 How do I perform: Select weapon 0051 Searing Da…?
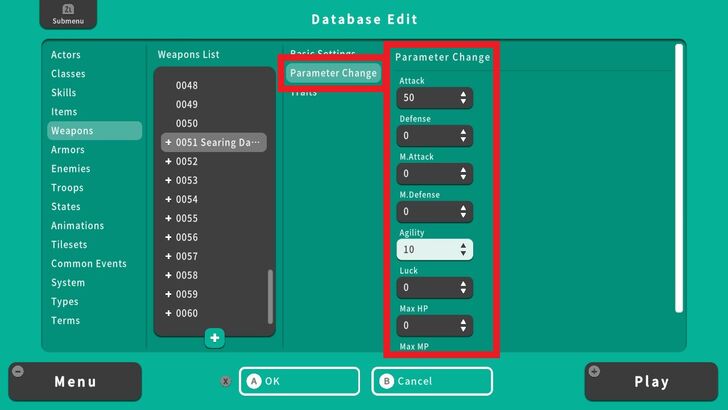[214, 143]
